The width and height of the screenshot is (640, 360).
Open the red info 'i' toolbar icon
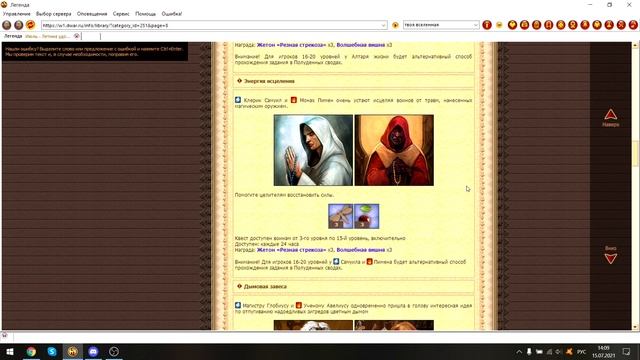(x=487, y=25)
